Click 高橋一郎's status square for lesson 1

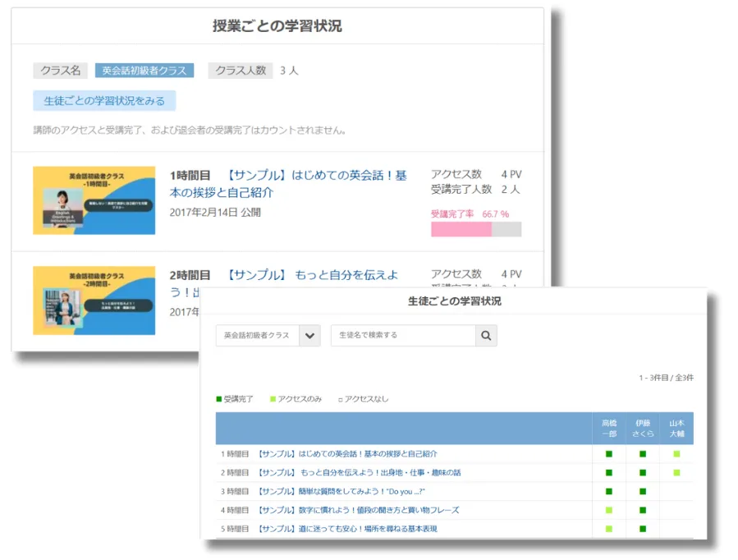coord(609,454)
